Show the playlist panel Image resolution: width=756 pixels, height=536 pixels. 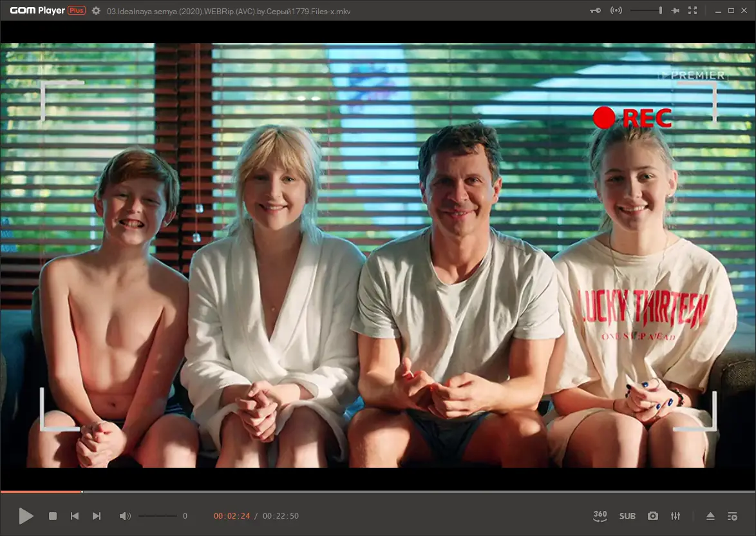[732, 516]
